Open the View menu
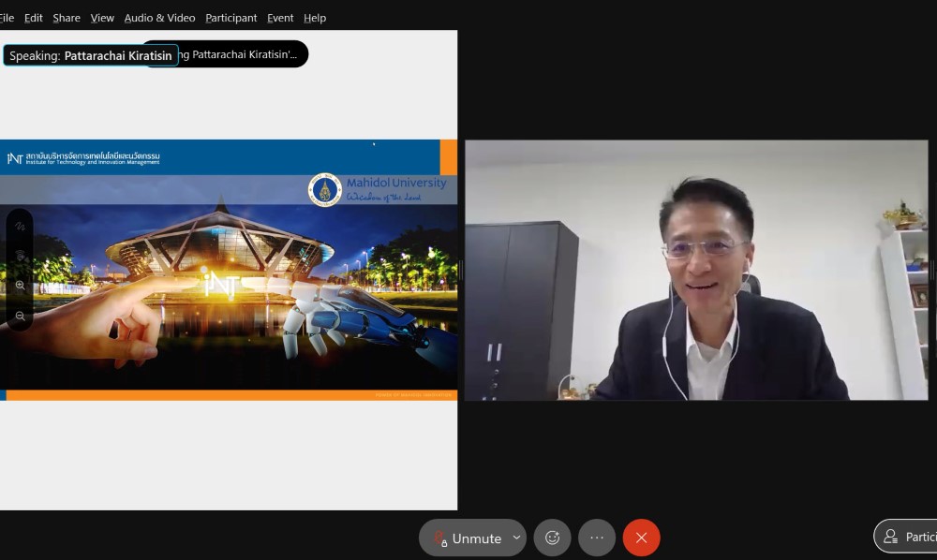This screenshot has width=937, height=560. [x=102, y=18]
